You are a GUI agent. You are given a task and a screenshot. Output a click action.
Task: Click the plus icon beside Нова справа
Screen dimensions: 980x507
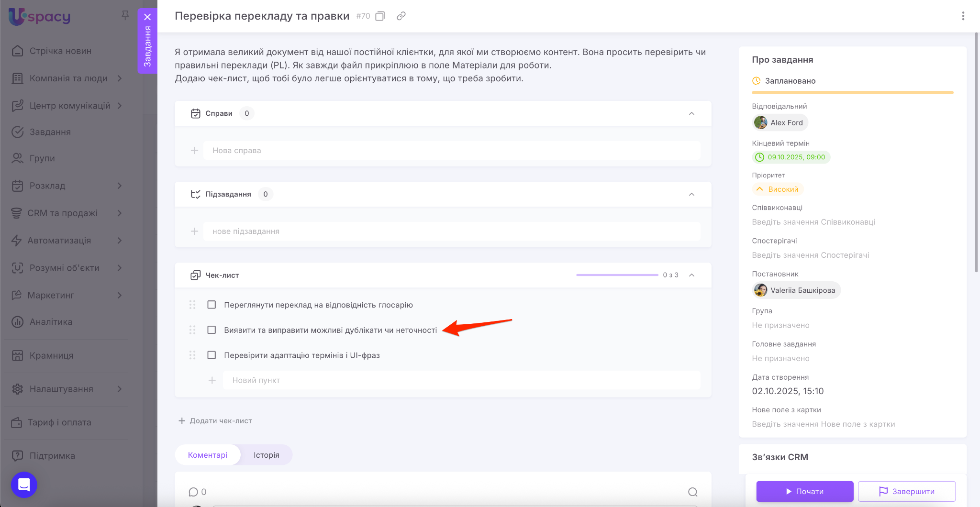pyautogui.click(x=195, y=151)
